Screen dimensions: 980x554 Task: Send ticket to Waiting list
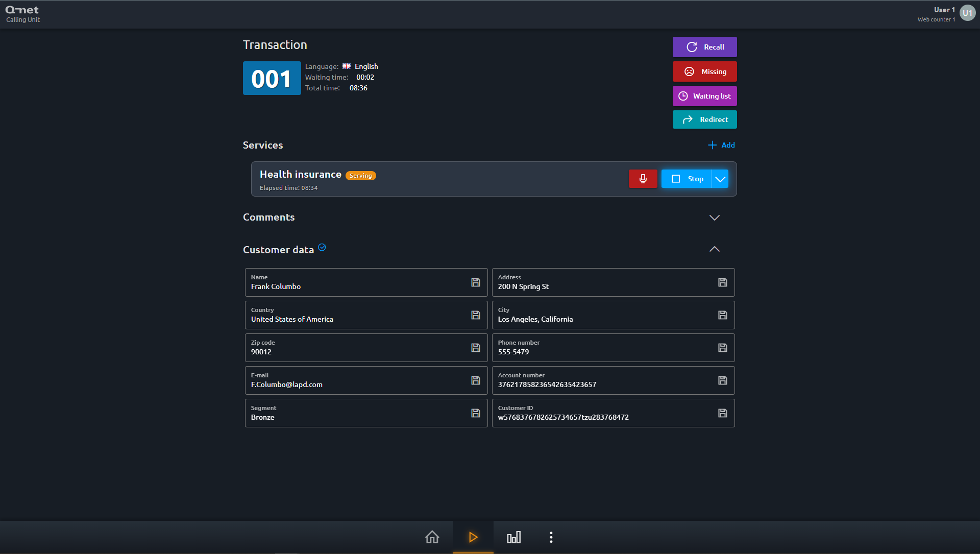pos(705,96)
